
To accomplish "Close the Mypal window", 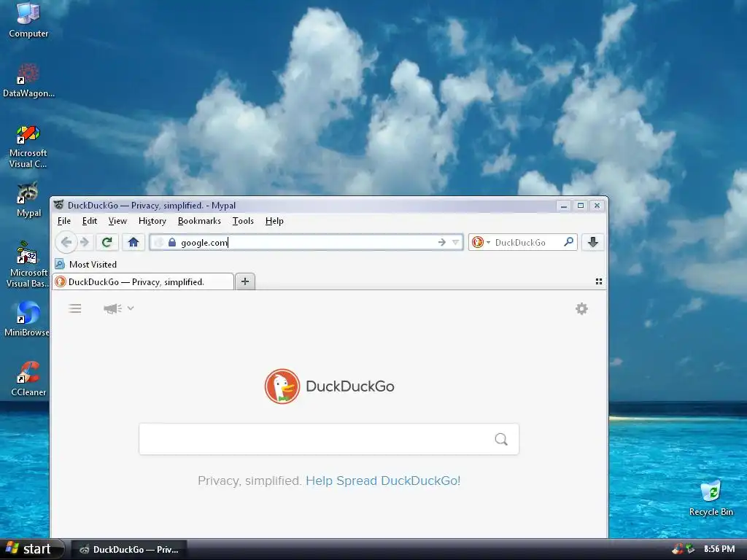I will point(597,206).
